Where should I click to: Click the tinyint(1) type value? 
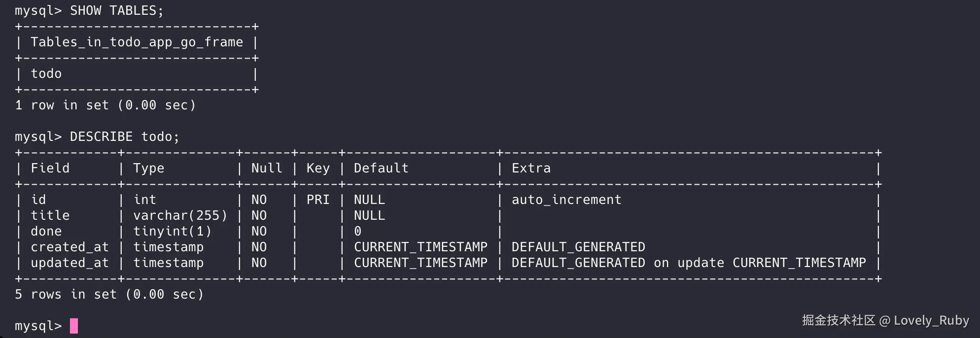(172, 232)
